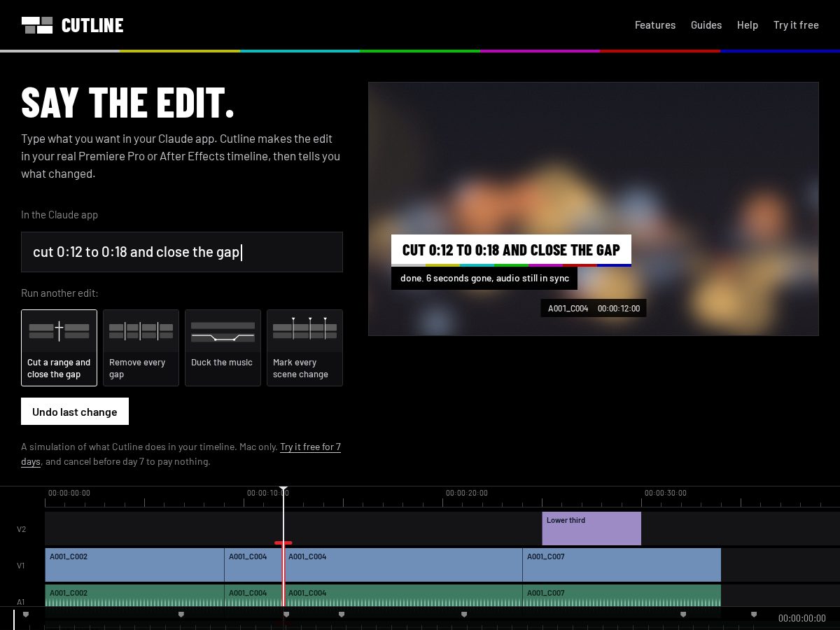Open the Features nav item
This screenshot has height=630, width=840.
[655, 25]
